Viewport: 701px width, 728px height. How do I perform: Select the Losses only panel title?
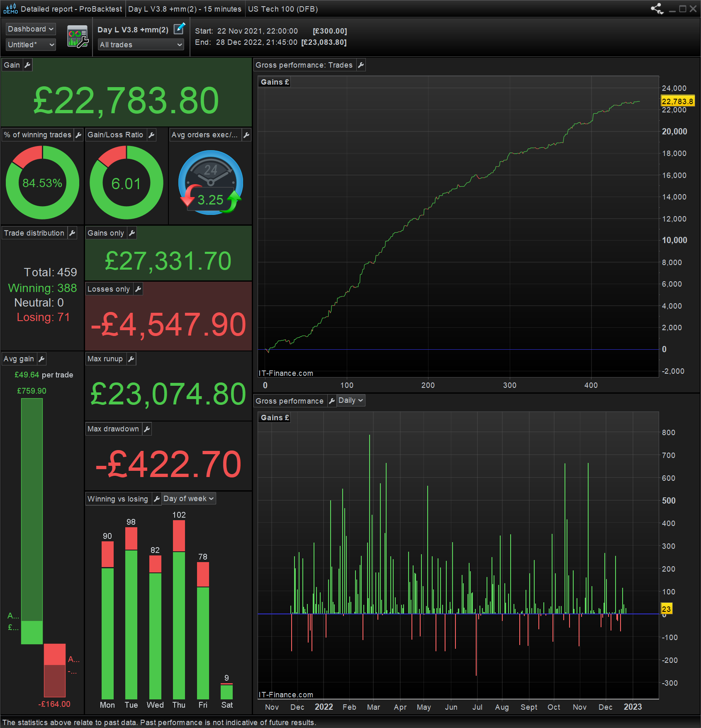(109, 289)
